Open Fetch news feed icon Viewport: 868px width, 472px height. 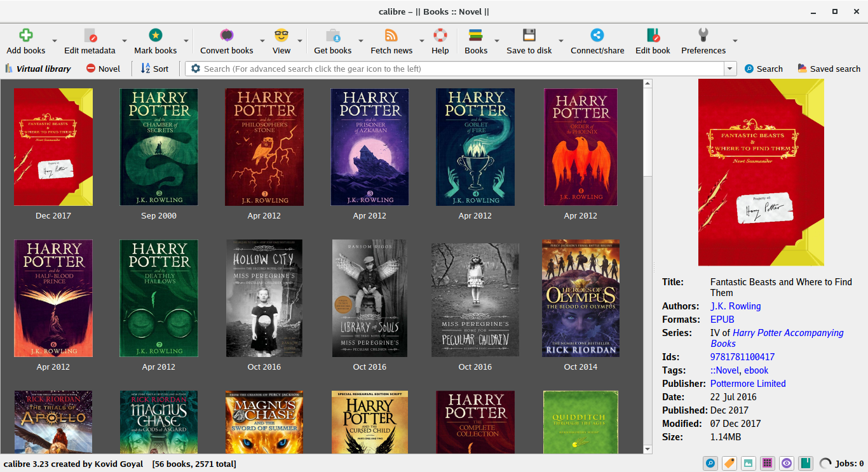[391, 36]
